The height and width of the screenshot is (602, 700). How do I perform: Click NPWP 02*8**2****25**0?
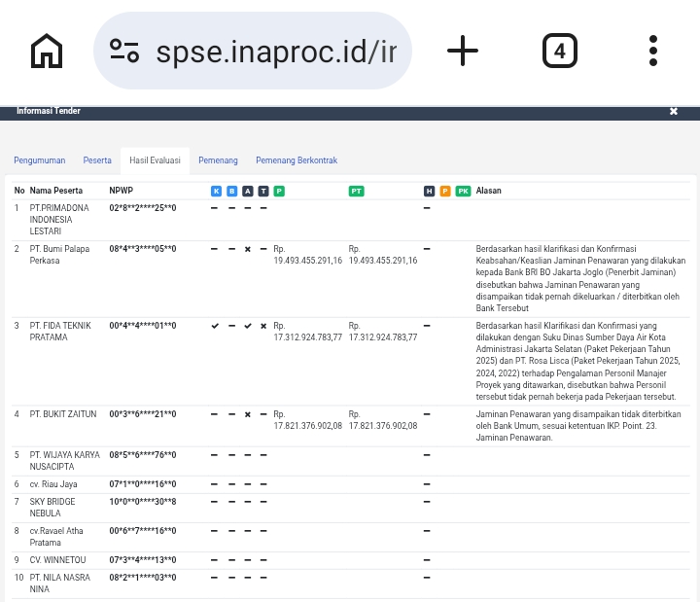tap(142, 208)
